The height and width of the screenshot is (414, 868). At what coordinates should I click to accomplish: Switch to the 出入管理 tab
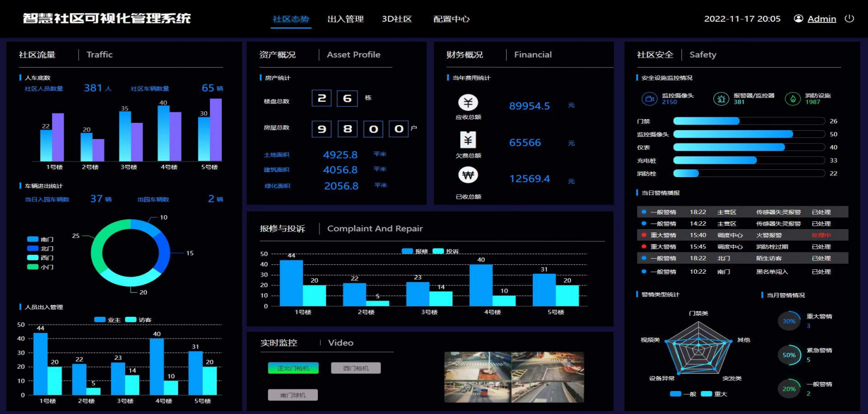345,19
